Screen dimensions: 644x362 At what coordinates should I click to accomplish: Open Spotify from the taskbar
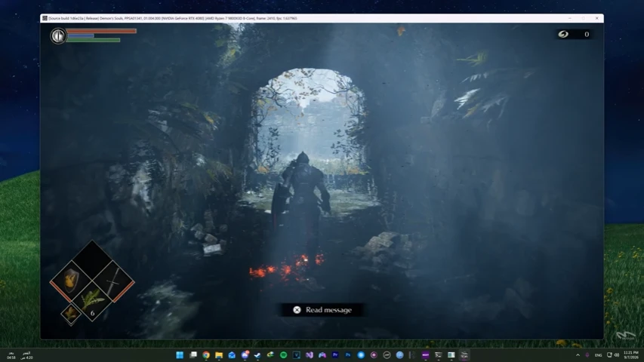tap(283, 355)
